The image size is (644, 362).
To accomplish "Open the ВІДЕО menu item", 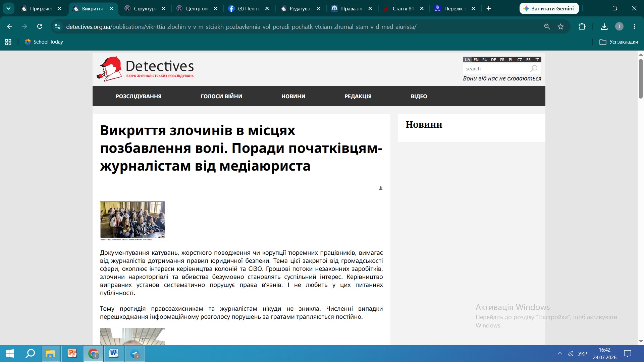I will pyautogui.click(x=419, y=96).
